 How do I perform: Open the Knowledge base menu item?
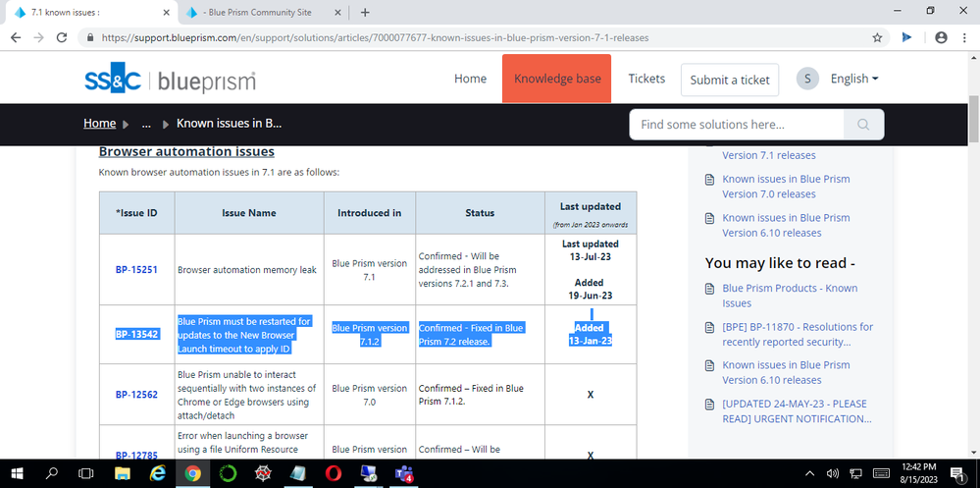[x=557, y=79]
